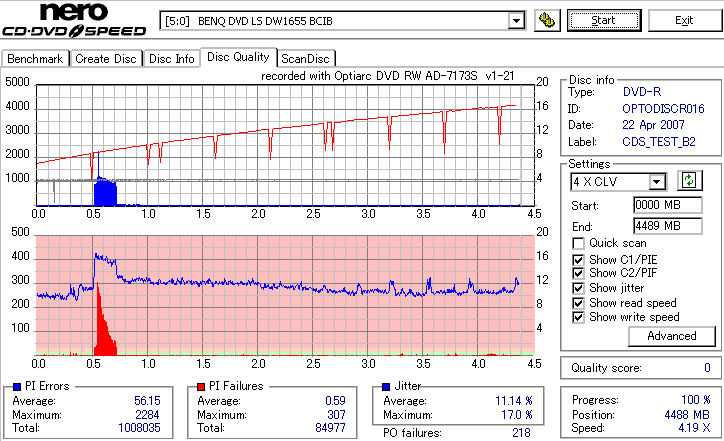The image size is (724, 441).
Task: Click PI Failures average 0.59
Action: 335,401
